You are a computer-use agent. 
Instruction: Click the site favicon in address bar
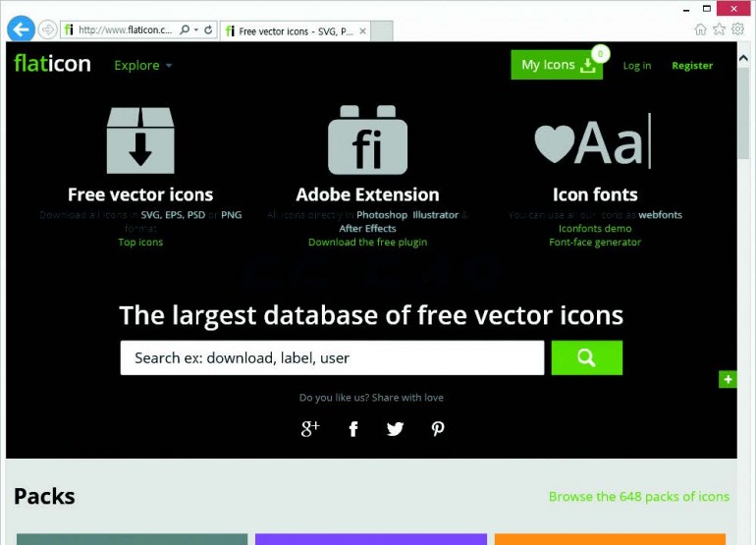click(x=69, y=29)
